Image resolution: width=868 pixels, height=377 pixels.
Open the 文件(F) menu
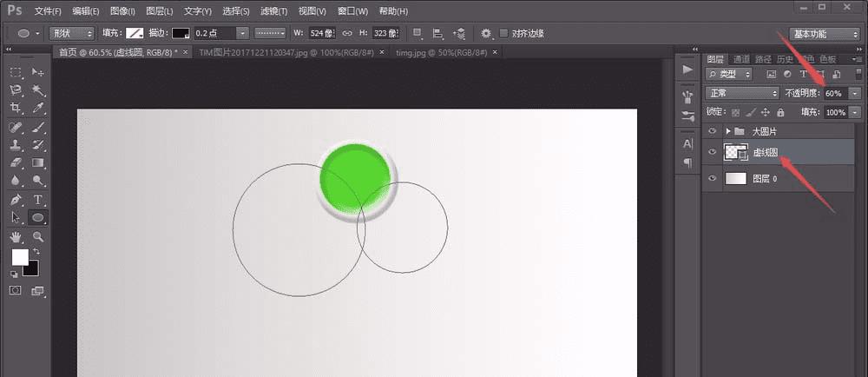click(48, 11)
